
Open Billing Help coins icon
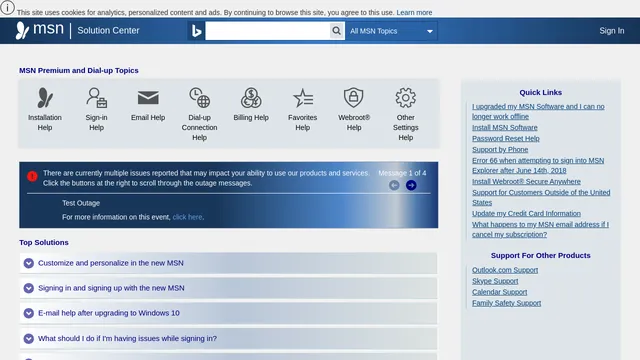click(251, 98)
